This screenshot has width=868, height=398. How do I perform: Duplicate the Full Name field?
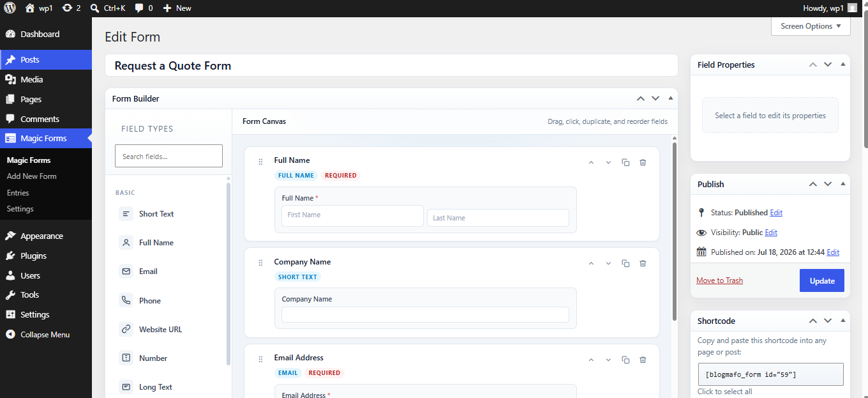(x=625, y=162)
